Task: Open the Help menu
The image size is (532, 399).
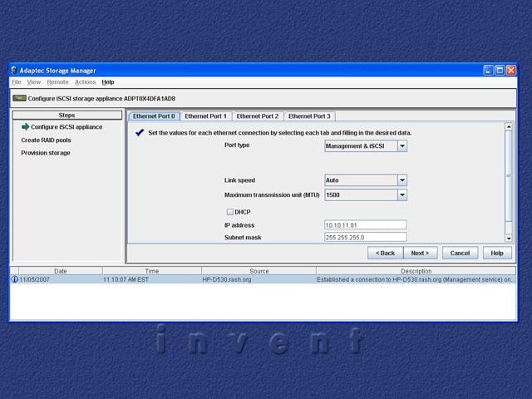Action: 108,82
